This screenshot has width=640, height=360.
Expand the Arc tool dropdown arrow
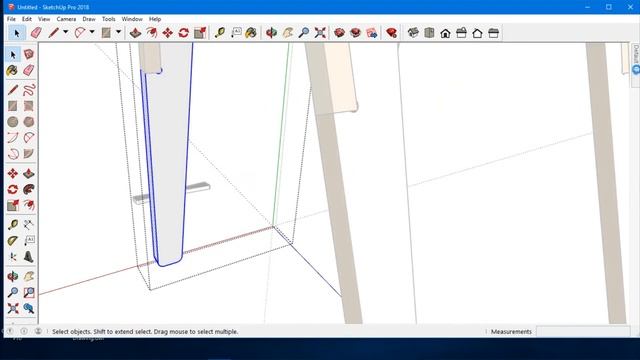[x=92, y=32]
